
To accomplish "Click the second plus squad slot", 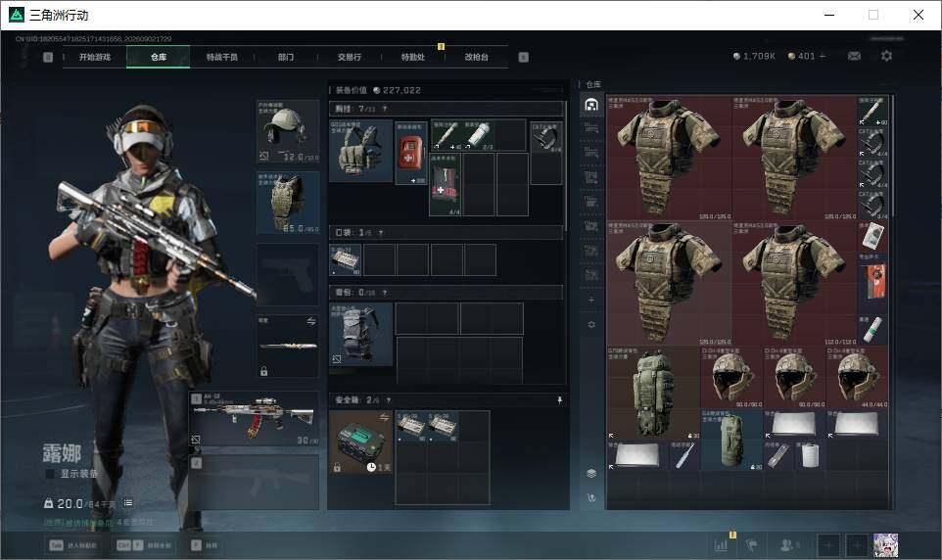I will (x=857, y=545).
